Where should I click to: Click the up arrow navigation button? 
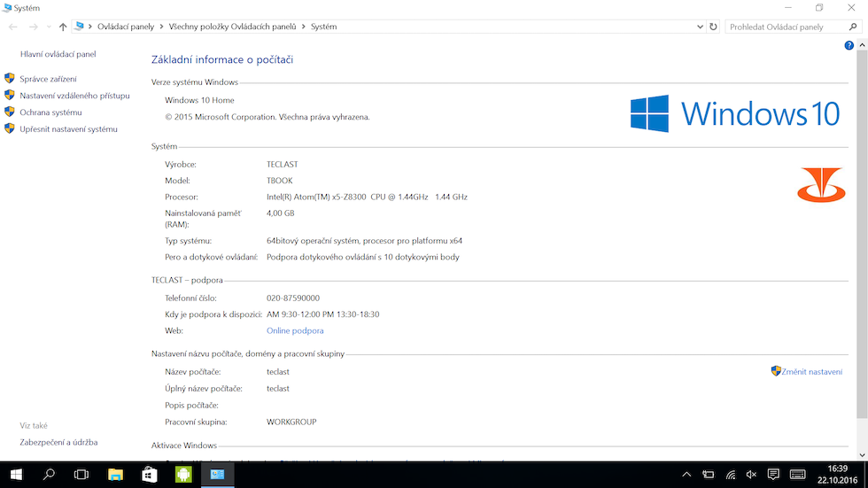63,27
